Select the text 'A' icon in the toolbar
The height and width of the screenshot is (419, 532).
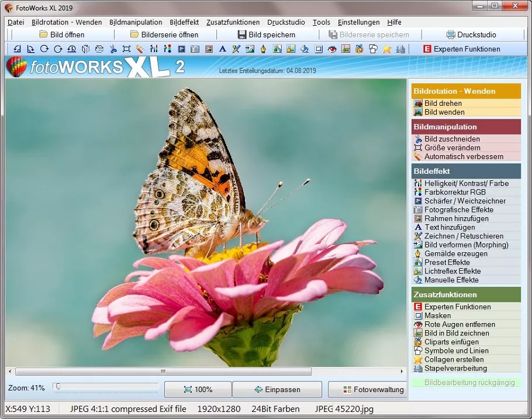point(222,49)
